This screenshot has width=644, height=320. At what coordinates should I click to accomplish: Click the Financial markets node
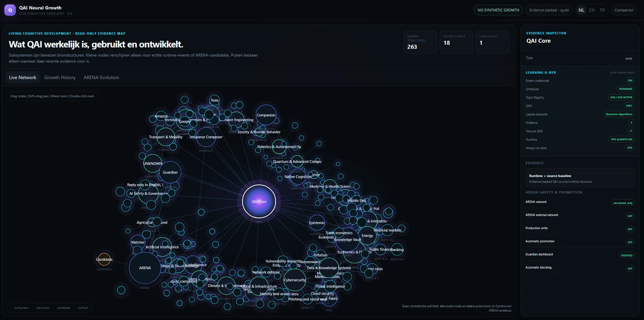click(x=387, y=230)
